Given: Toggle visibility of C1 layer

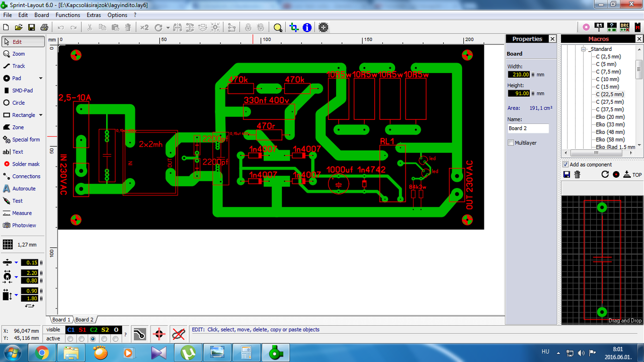Looking at the screenshot, I should pos(70,330).
